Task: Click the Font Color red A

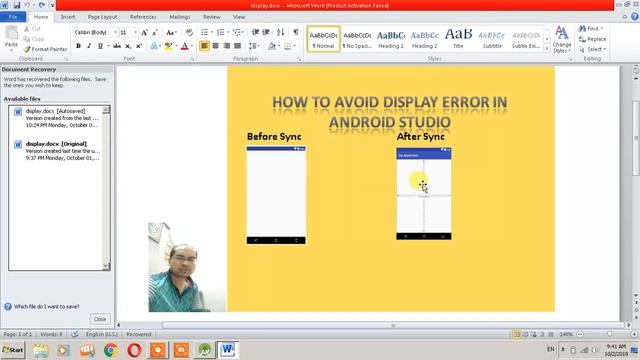Action: [x=185, y=46]
